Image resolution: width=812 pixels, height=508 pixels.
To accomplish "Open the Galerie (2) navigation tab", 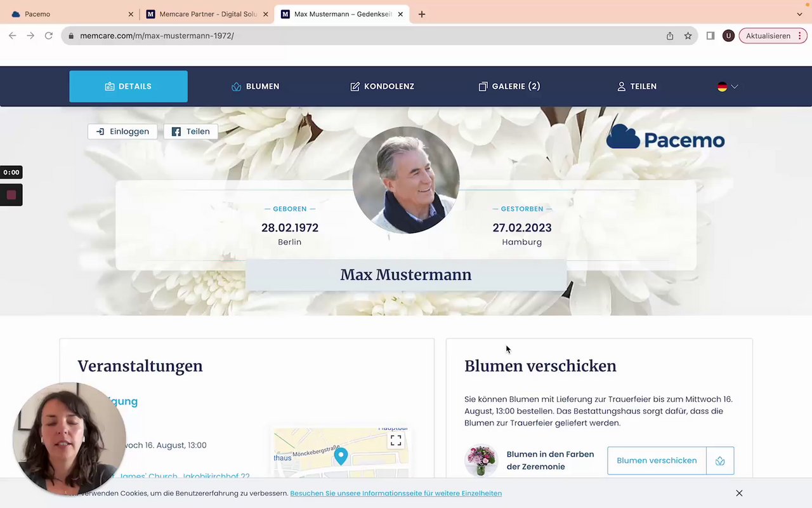I will 509,86.
